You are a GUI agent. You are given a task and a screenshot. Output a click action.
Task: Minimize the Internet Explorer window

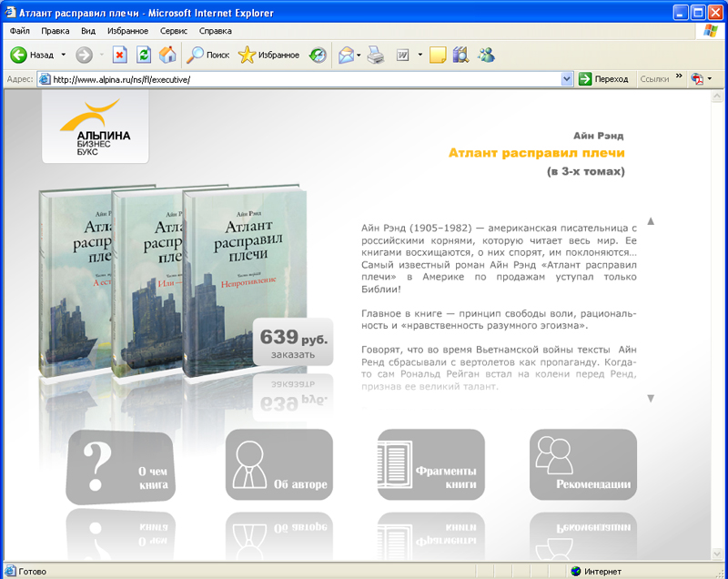(681, 13)
